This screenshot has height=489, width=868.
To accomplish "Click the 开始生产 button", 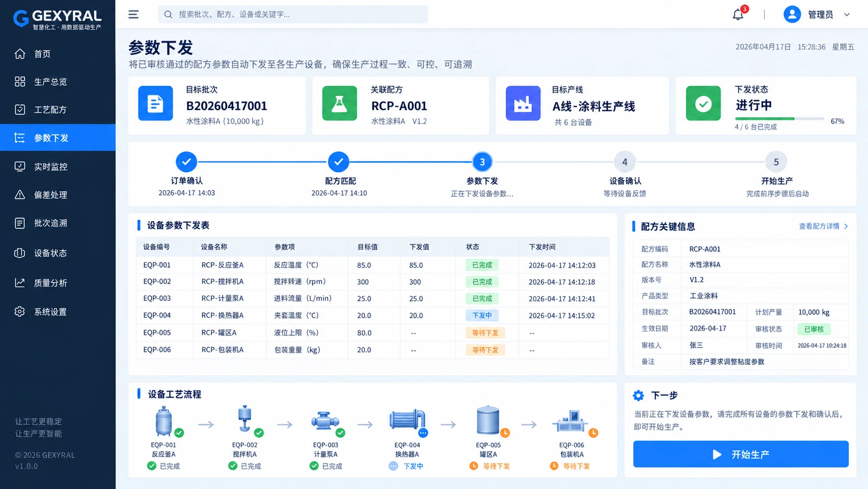I will point(741,454).
